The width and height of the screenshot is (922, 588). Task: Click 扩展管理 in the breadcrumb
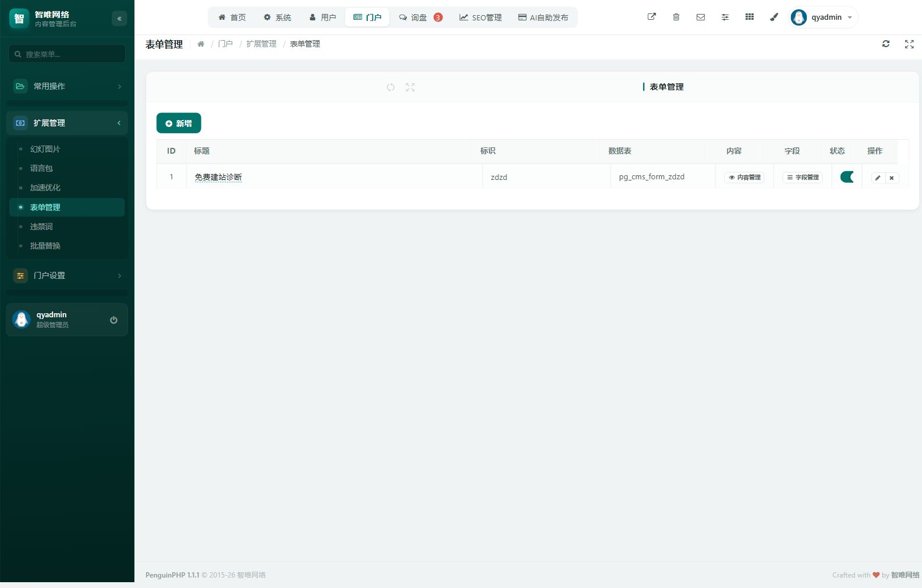tap(261, 44)
